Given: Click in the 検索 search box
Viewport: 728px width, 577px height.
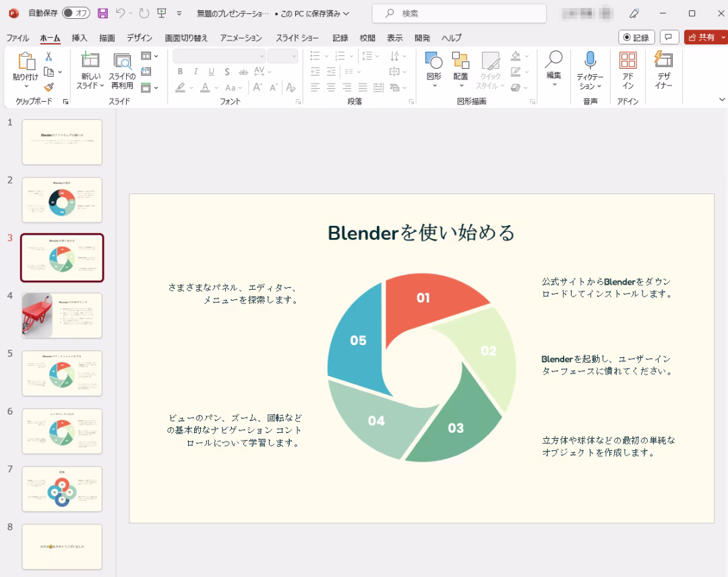Looking at the screenshot, I should pos(459,13).
